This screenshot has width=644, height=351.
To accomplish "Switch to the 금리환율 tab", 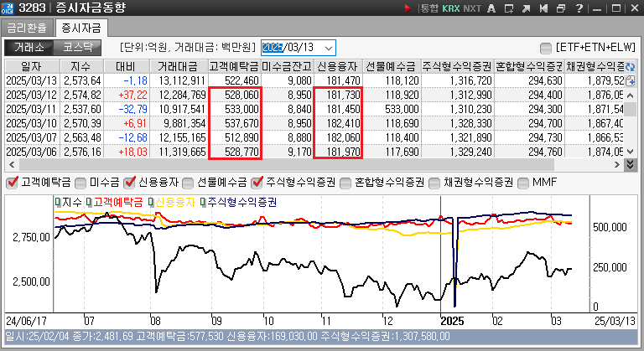I will 27,28.
